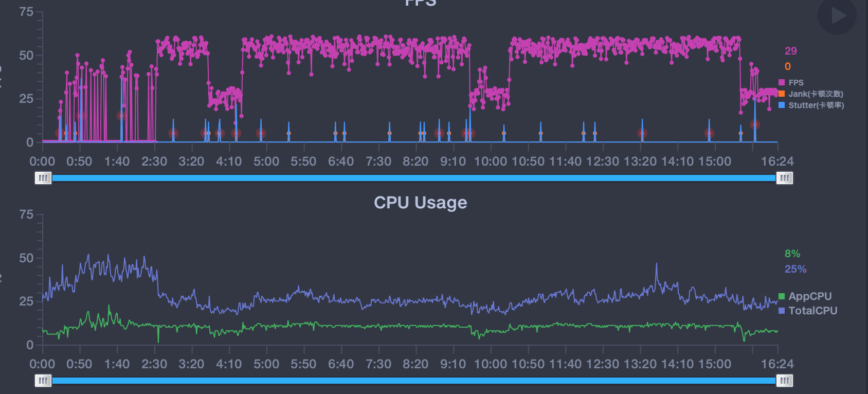Click the 0:00 time label on the CPU Usage axis
This screenshot has height=394, width=868.
point(42,364)
